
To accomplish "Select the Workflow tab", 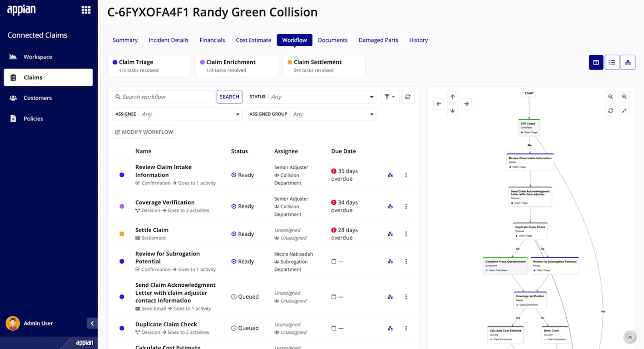I will [294, 40].
